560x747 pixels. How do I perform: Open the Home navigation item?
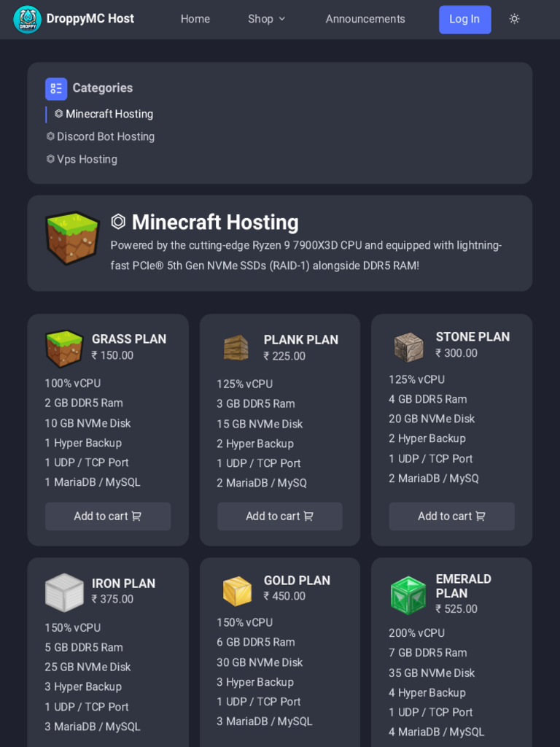click(x=195, y=19)
